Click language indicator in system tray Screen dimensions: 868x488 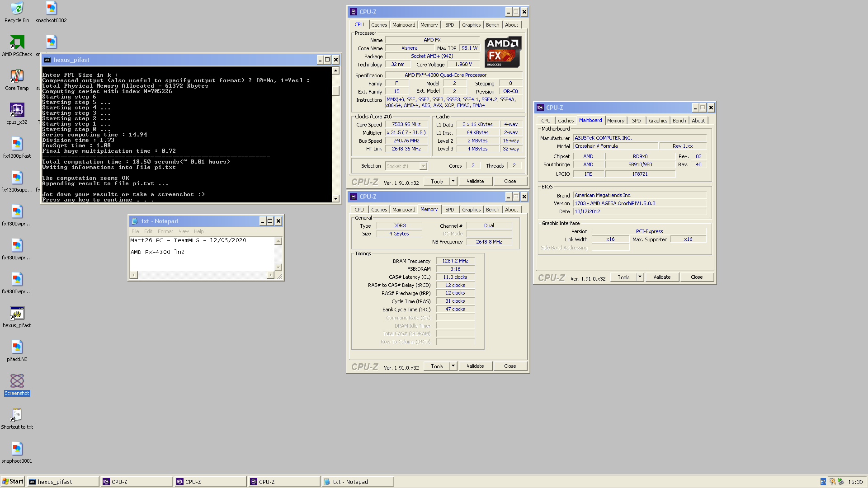pos(823,482)
